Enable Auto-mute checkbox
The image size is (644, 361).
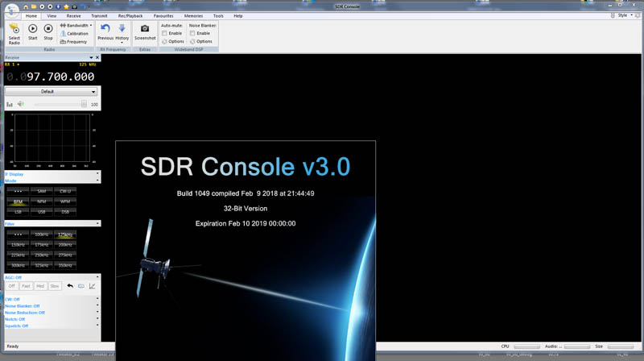click(x=164, y=33)
